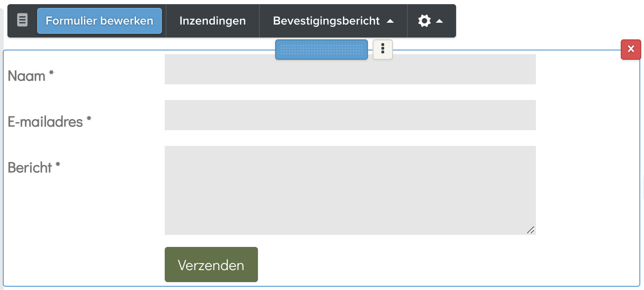Click the Bericht field label
Image resolution: width=644 pixels, height=290 pixels.
tap(30, 168)
